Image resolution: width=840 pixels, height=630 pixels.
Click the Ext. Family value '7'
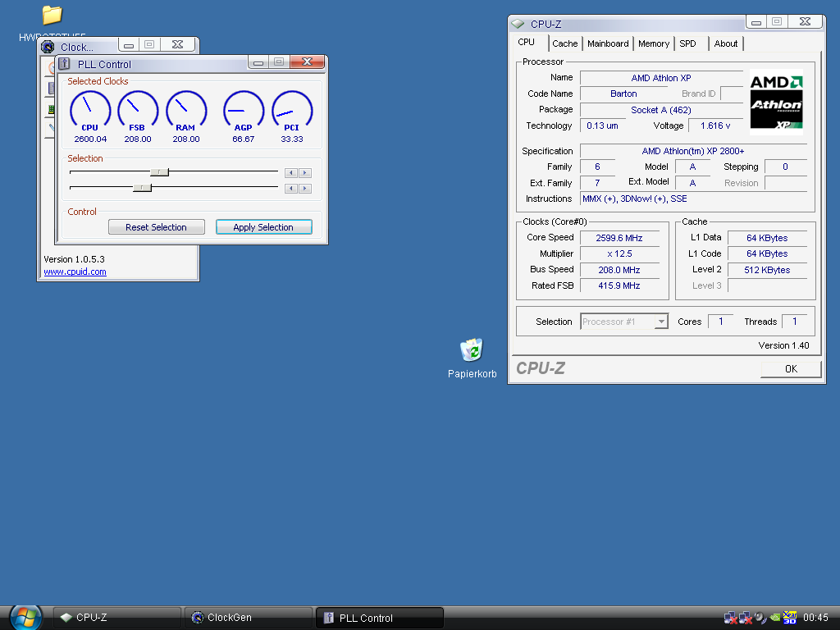[x=597, y=183]
